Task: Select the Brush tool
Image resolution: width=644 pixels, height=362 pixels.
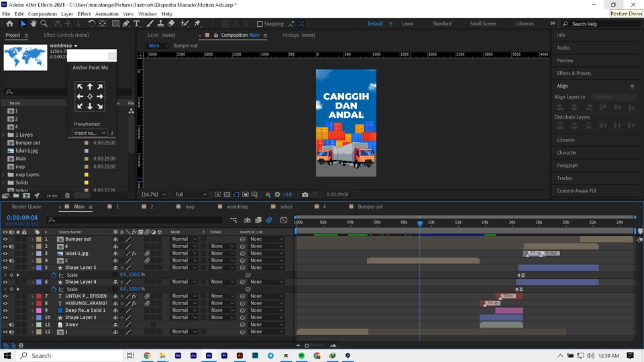Action: pos(150,24)
